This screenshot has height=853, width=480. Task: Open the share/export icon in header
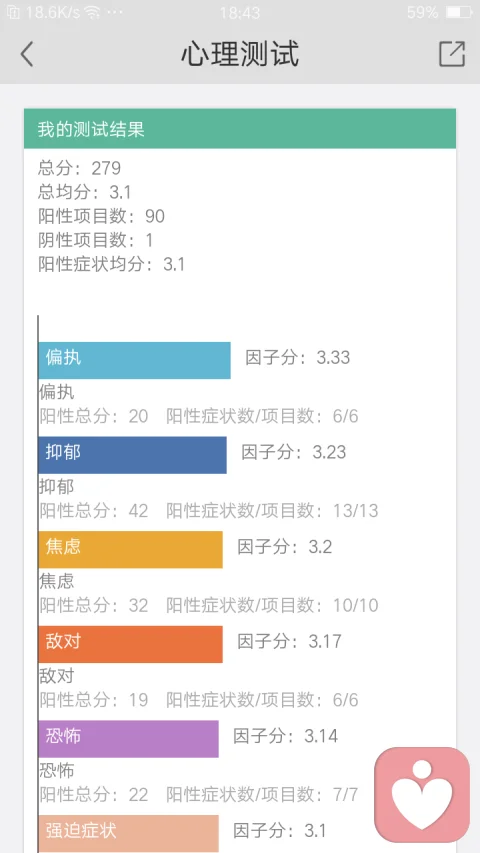click(x=452, y=54)
